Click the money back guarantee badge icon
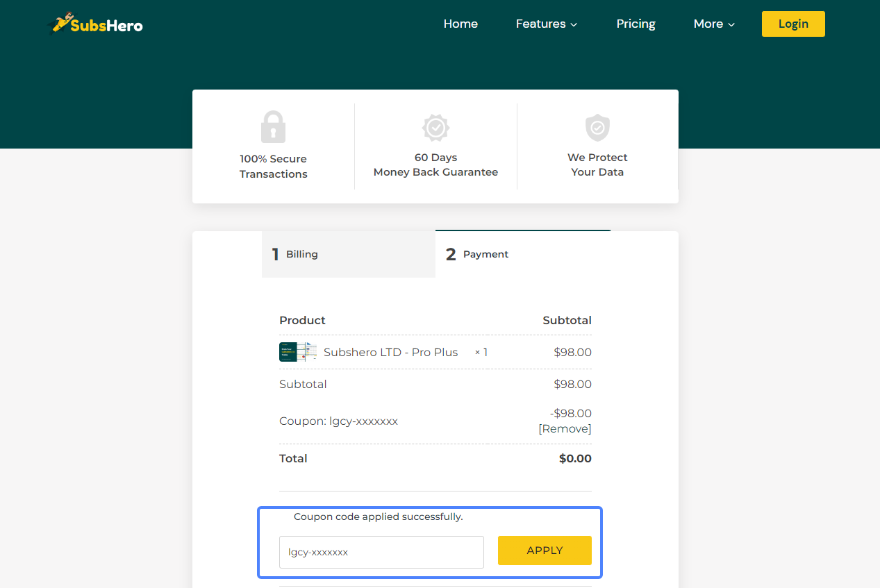Image resolution: width=880 pixels, height=588 pixels. point(435,128)
